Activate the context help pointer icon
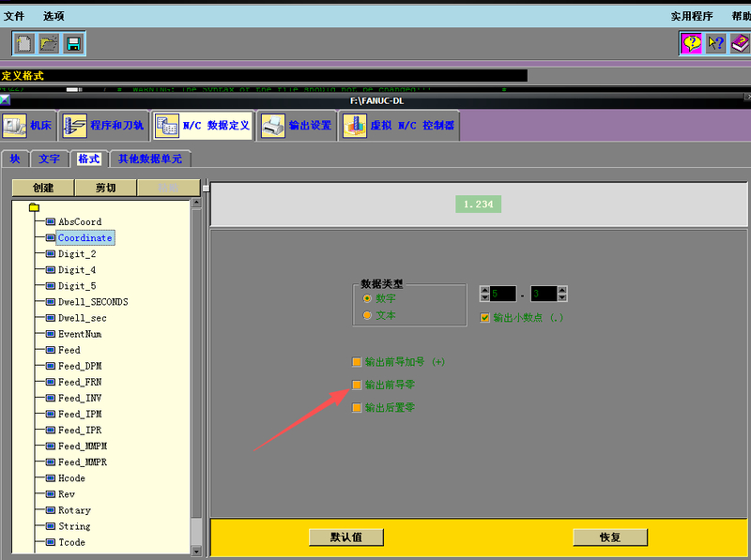 coord(716,43)
